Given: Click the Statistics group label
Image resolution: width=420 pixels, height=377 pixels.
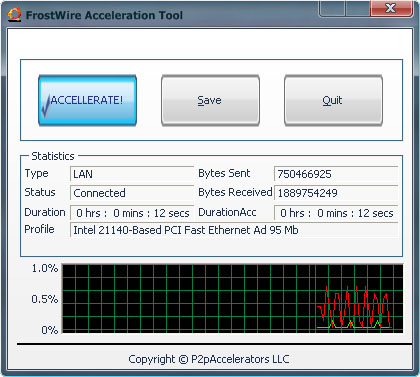Looking at the screenshot, I should (53, 156).
